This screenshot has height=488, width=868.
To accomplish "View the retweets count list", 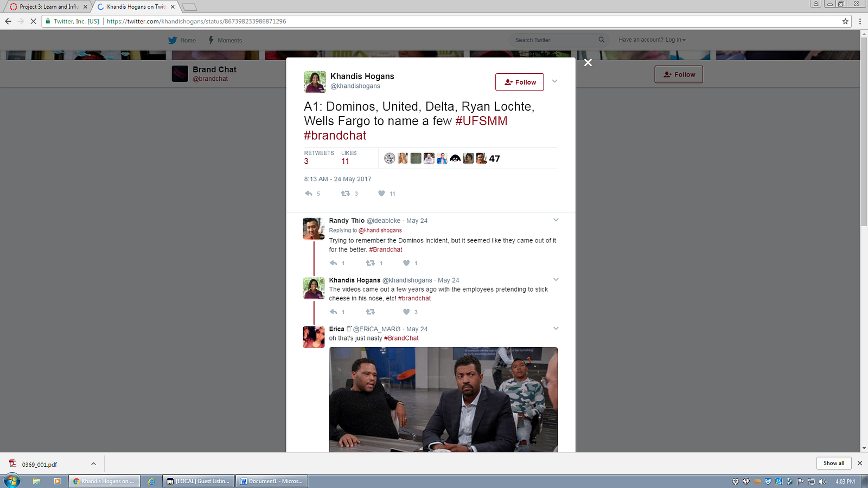I will coord(319,157).
